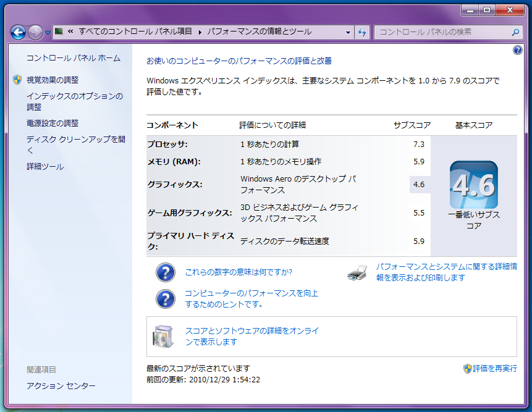This screenshot has width=532, height=412.
Task: Open インデックスのオプションの調整 link
Action: (75, 101)
